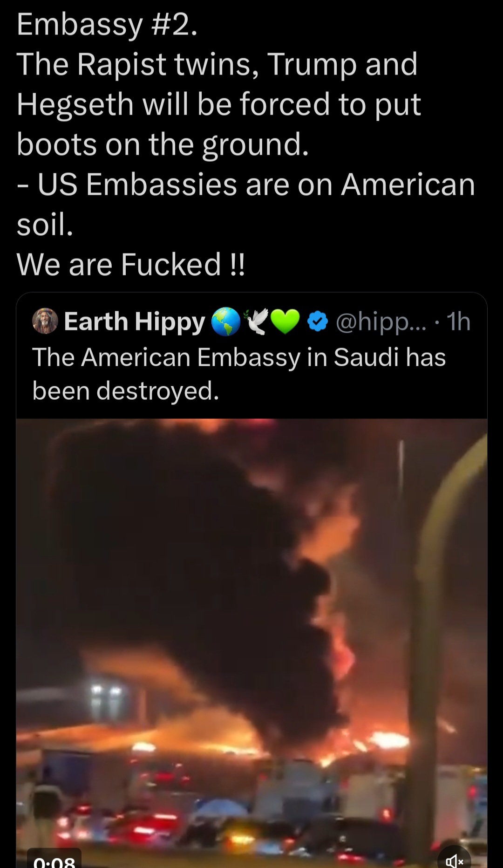The image size is (503, 868).
Task: Tap the 0:08 video duration badge
Action: 54,860
